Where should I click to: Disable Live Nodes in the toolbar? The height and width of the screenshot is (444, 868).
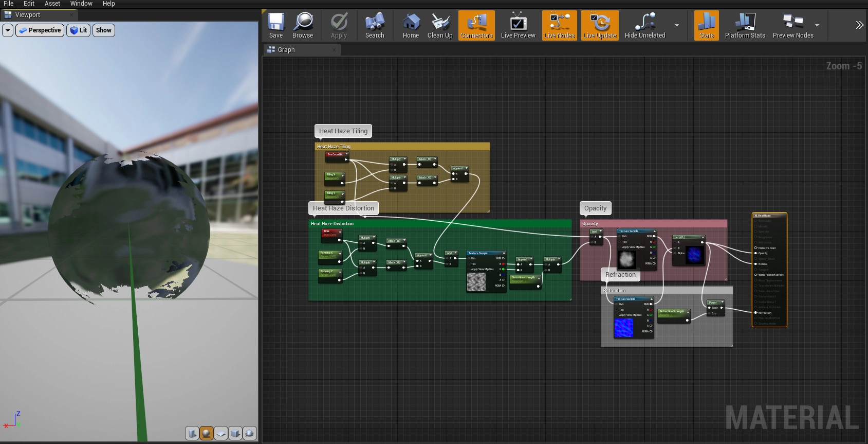(559, 26)
